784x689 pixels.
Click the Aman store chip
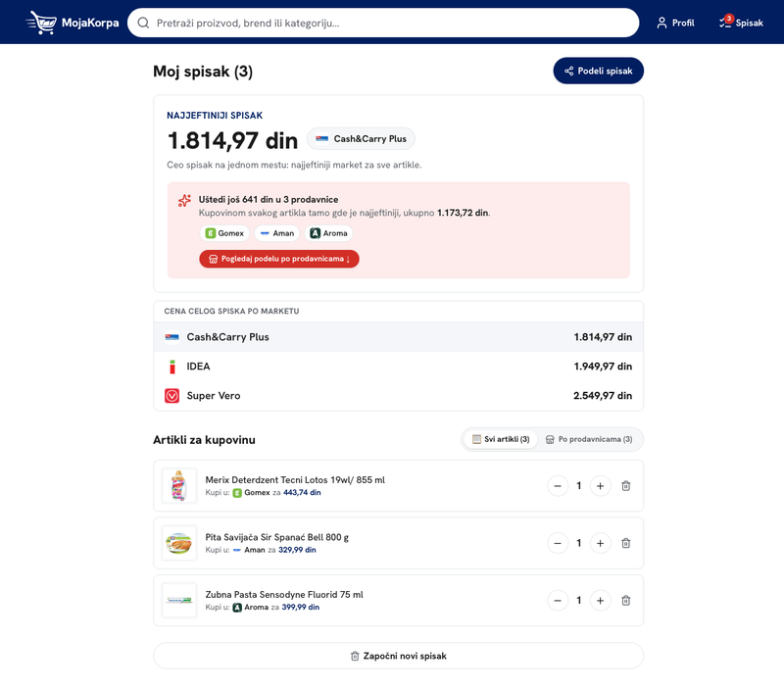[x=277, y=233]
